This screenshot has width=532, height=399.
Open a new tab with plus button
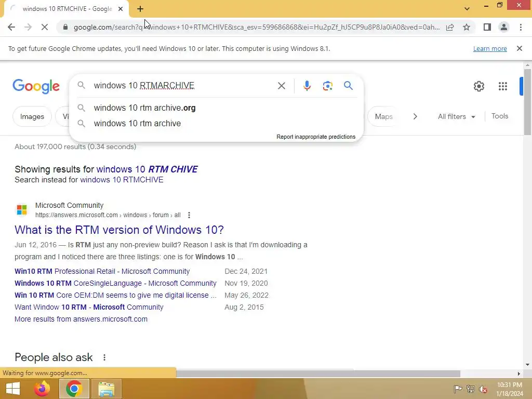pyautogui.click(x=140, y=9)
